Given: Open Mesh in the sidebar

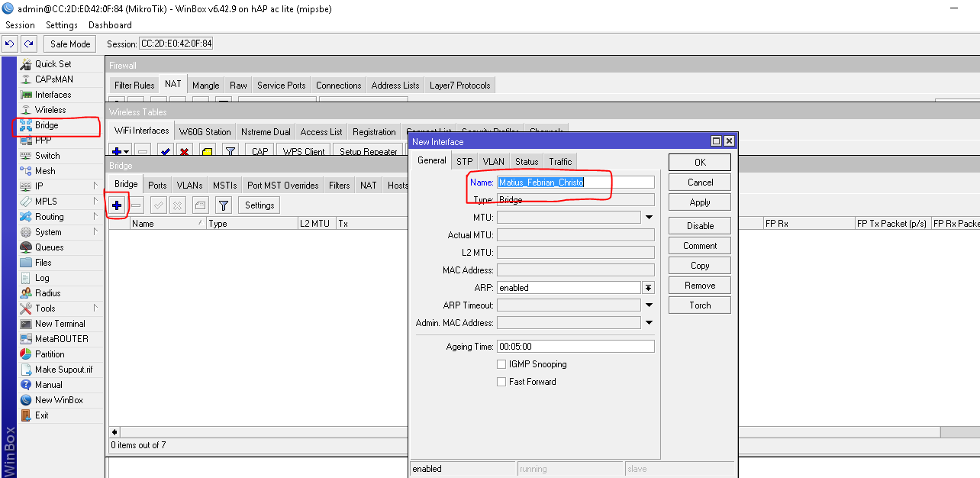Looking at the screenshot, I should [45, 171].
